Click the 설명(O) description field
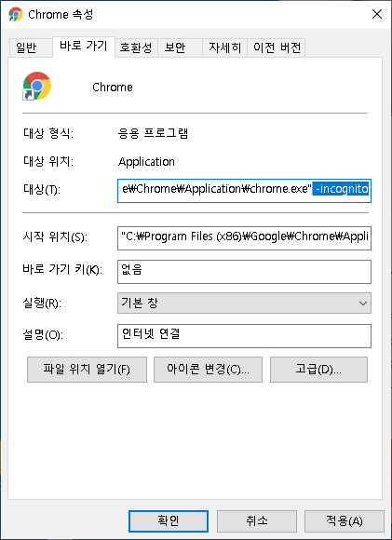Viewport: 392px width, 540px height. tap(244, 336)
